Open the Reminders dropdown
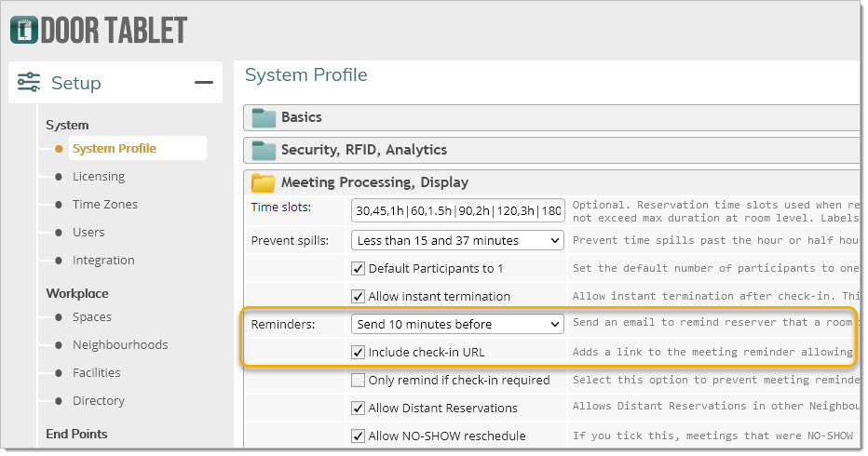 pyautogui.click(x=457, y=324)
